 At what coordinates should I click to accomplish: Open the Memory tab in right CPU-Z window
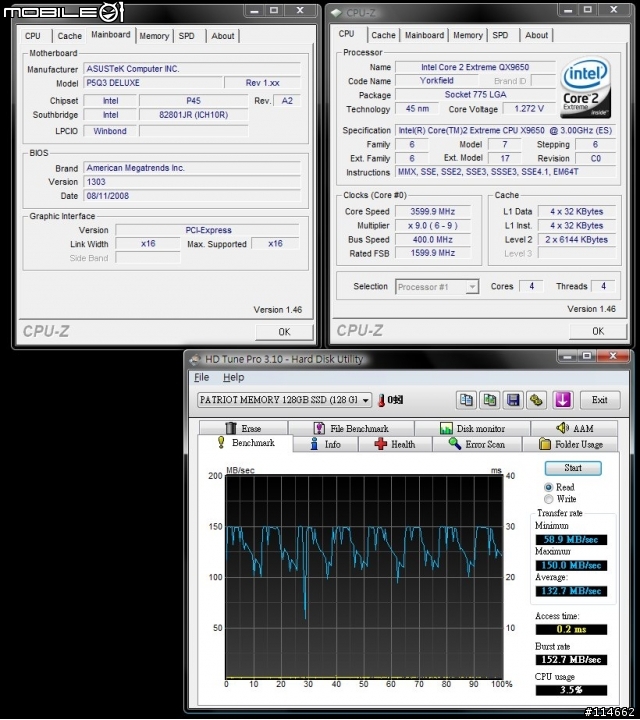coord(468,35)
